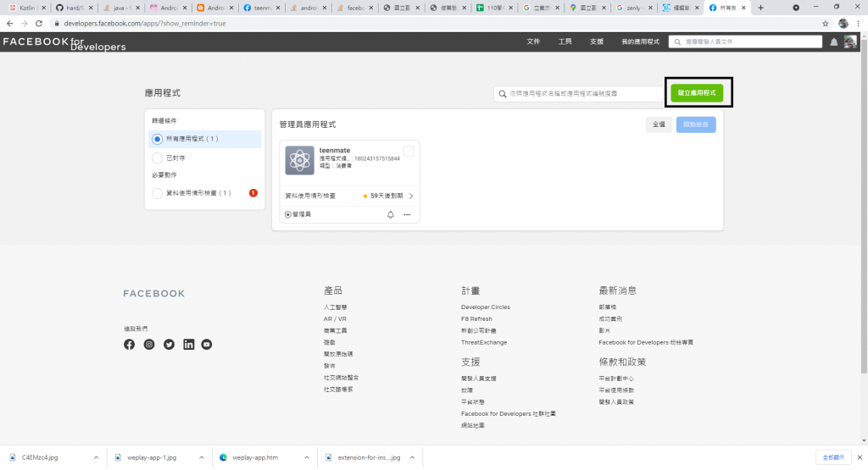The width and height of the screenshot is (868, 470).
Task: Expand options arrow for extension-for-ins jpg download
Action: pyautogui.click(x=413, y=457)
